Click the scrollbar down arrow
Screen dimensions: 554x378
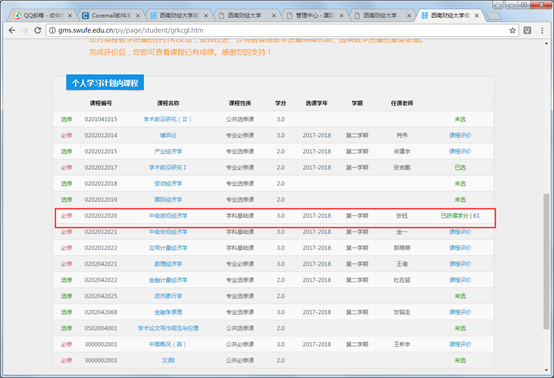(546, 370)
